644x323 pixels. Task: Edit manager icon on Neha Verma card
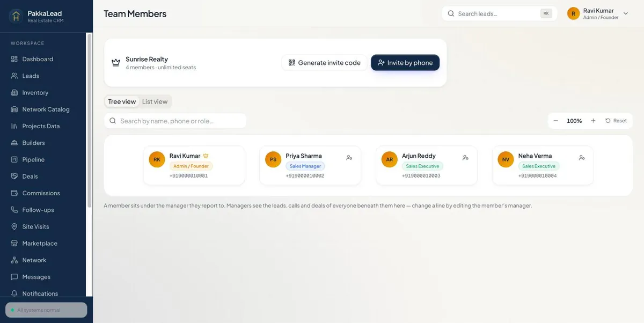(x=582, y=158)
